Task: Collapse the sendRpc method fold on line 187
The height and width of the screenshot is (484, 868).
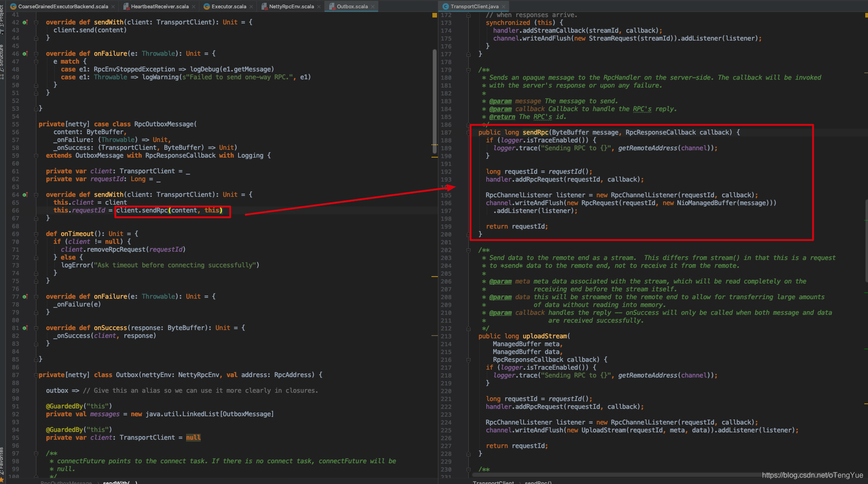Action: 468,132
